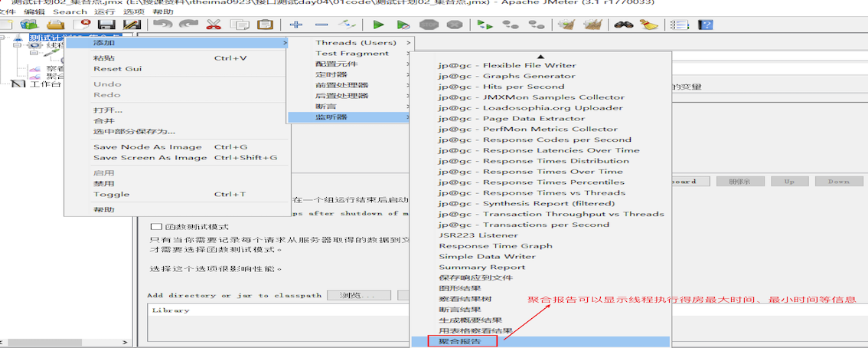Click Save Node As Image menu entry

point(177,147)
